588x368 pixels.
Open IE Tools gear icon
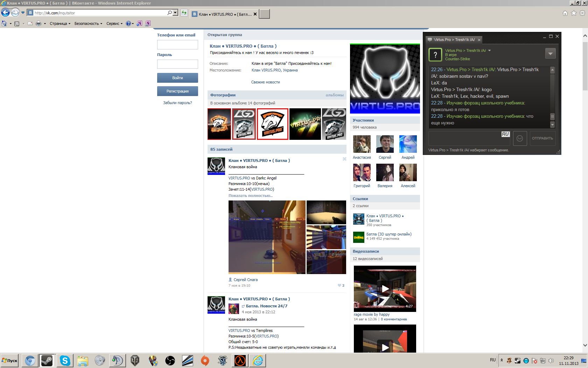[582, 13]
